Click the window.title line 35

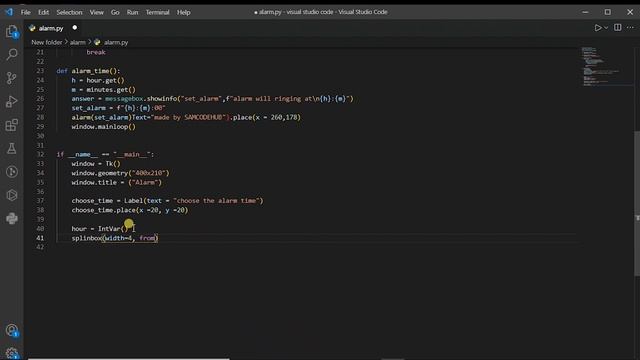click(117, 182)
